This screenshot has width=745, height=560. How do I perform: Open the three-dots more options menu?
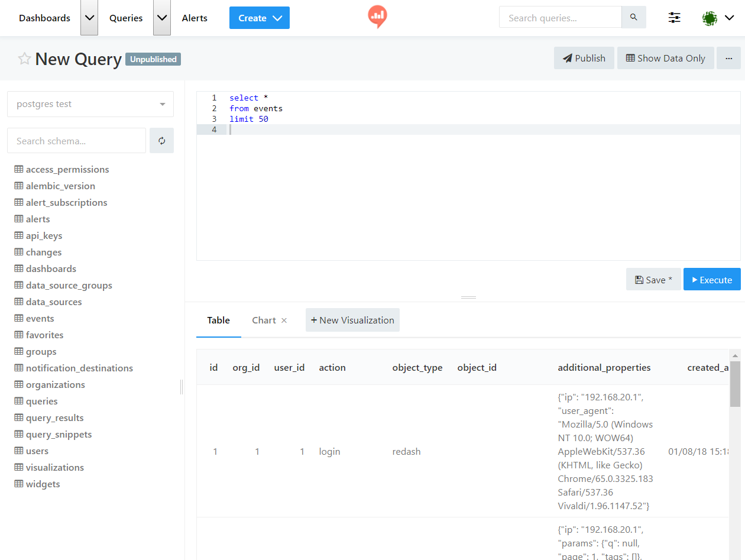click(x=728, y=58)
